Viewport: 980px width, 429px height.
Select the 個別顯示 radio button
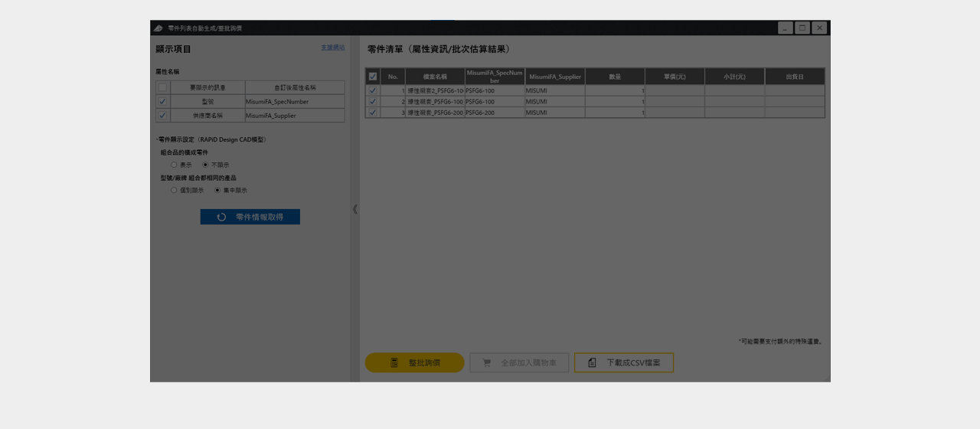coord(174,190)
